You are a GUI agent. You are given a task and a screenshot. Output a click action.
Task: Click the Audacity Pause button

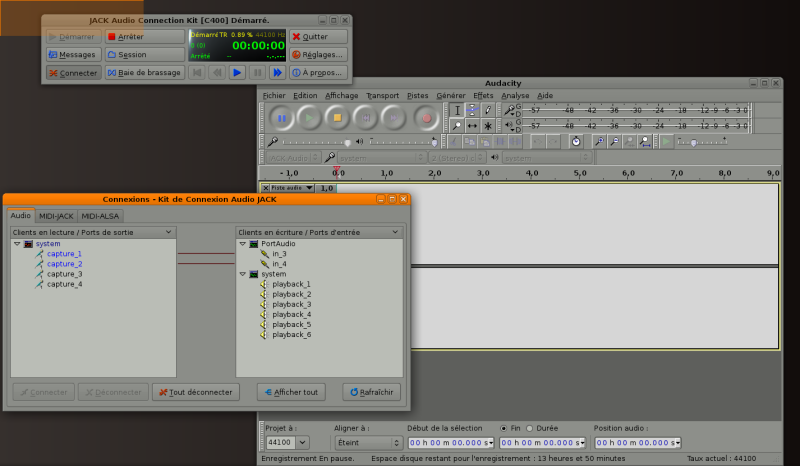point(282,118)
